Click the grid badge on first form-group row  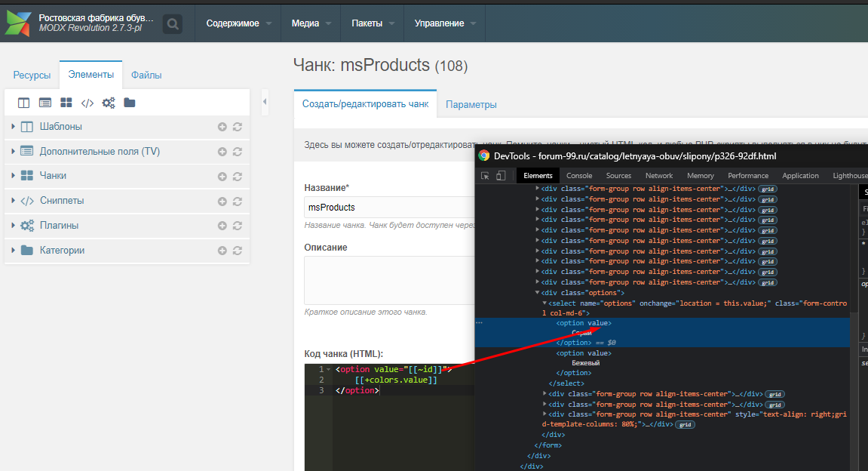(767, 189)
